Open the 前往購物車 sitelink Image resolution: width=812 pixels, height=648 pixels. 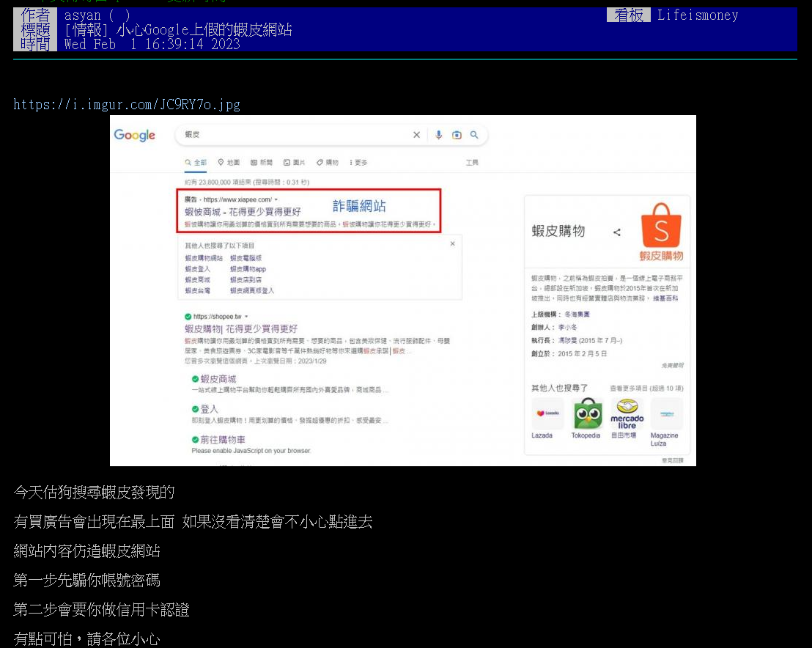[x=223, y=440]
